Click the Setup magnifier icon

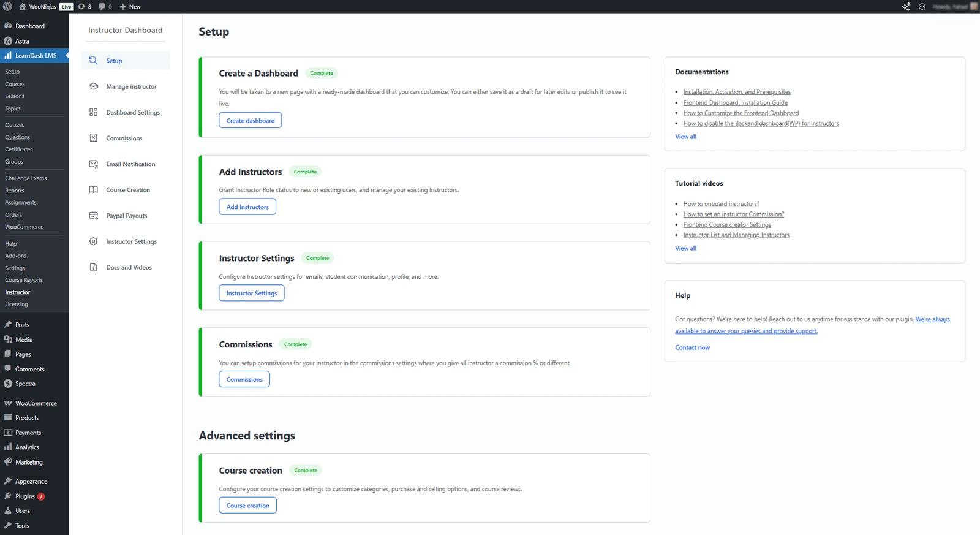tap(93, 60)
